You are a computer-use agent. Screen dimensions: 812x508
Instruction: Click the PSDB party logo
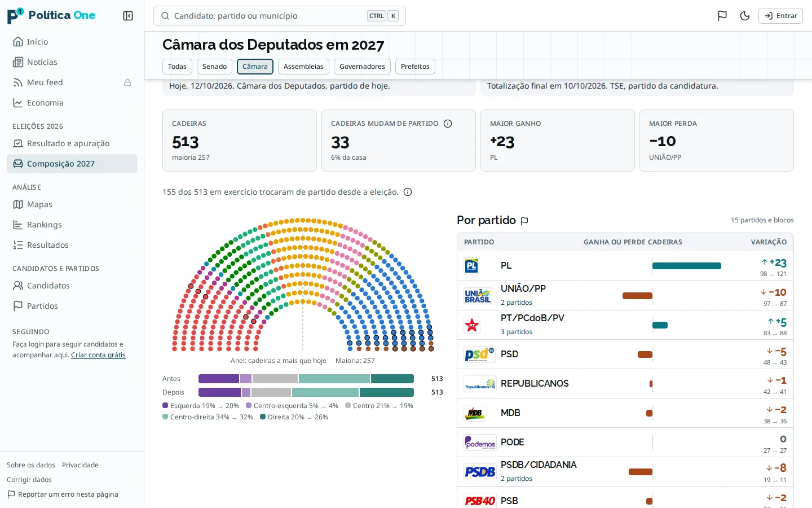coord(480,472)
